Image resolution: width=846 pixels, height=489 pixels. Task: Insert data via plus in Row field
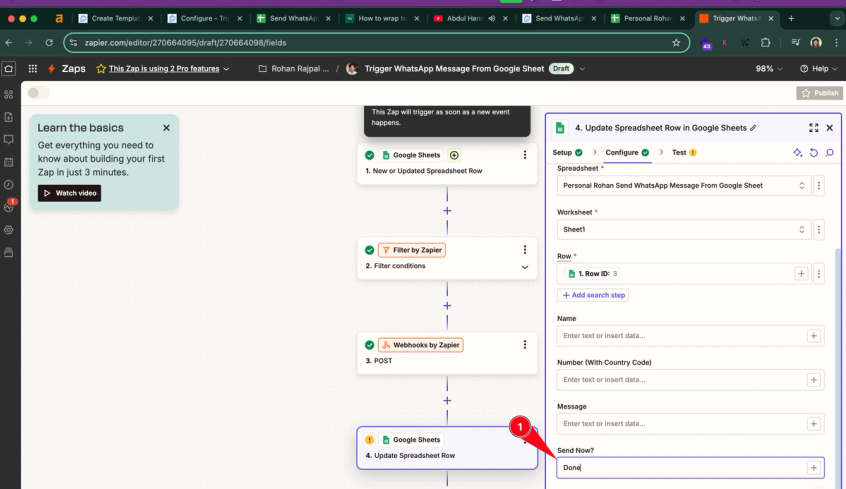pos(801,274)
